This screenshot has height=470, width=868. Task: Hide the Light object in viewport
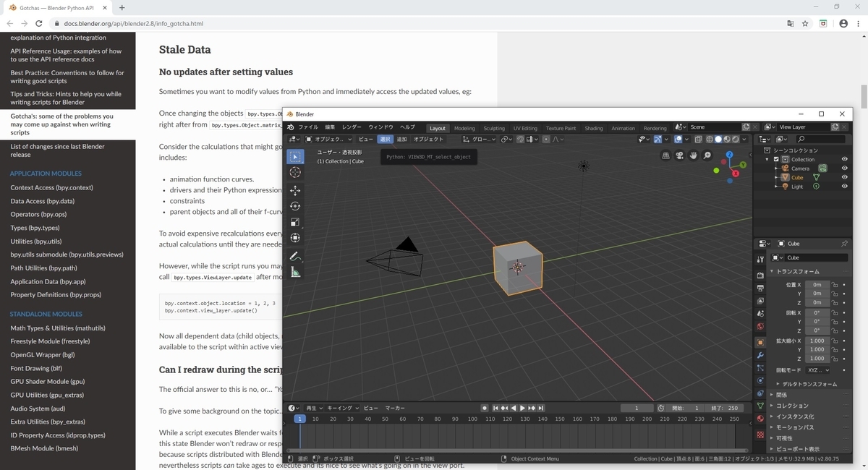point(844,187)
